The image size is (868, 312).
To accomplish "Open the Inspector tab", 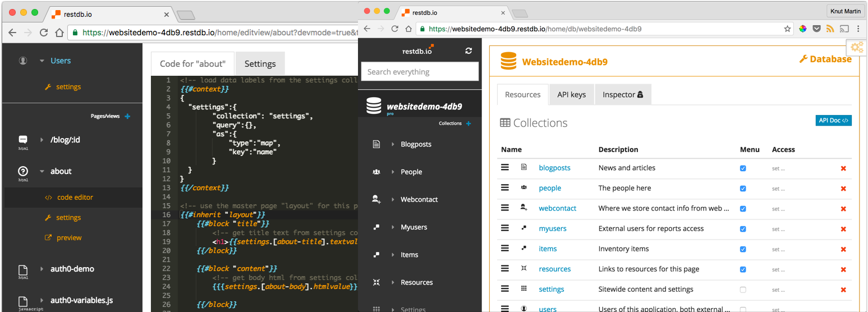I will click(623, 94).
